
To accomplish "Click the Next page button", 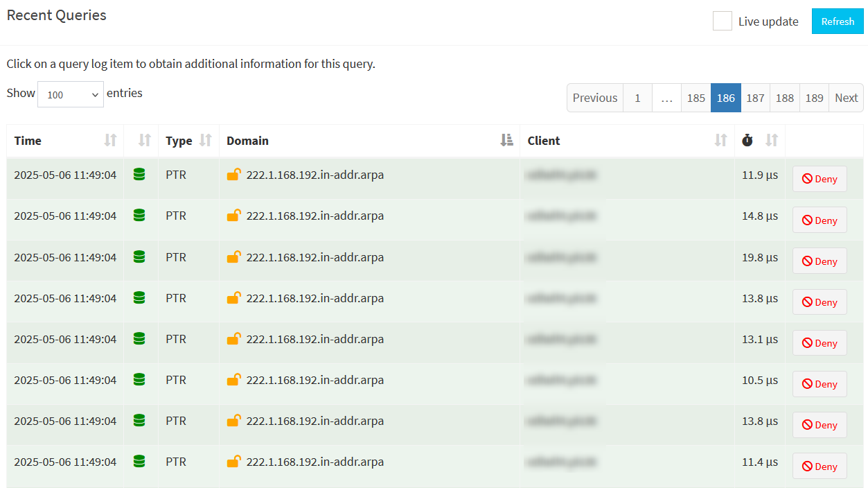I will (x=846, y=98).
